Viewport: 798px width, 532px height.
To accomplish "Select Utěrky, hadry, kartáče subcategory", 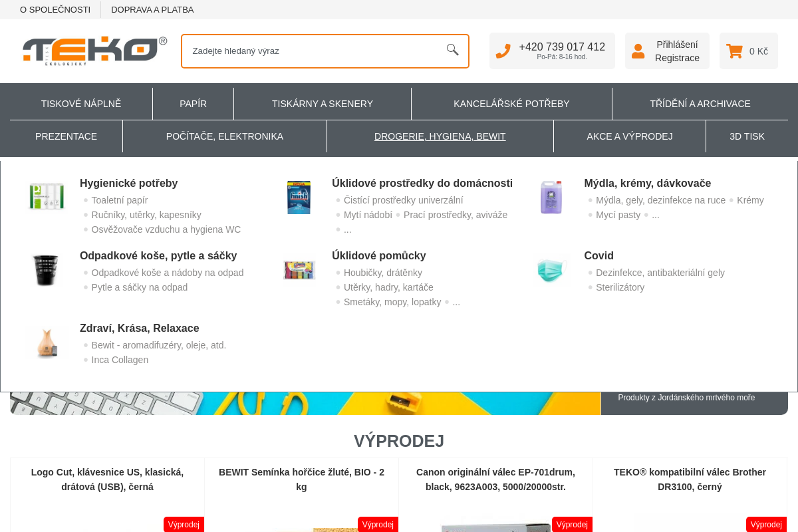I will click(388, 287).
